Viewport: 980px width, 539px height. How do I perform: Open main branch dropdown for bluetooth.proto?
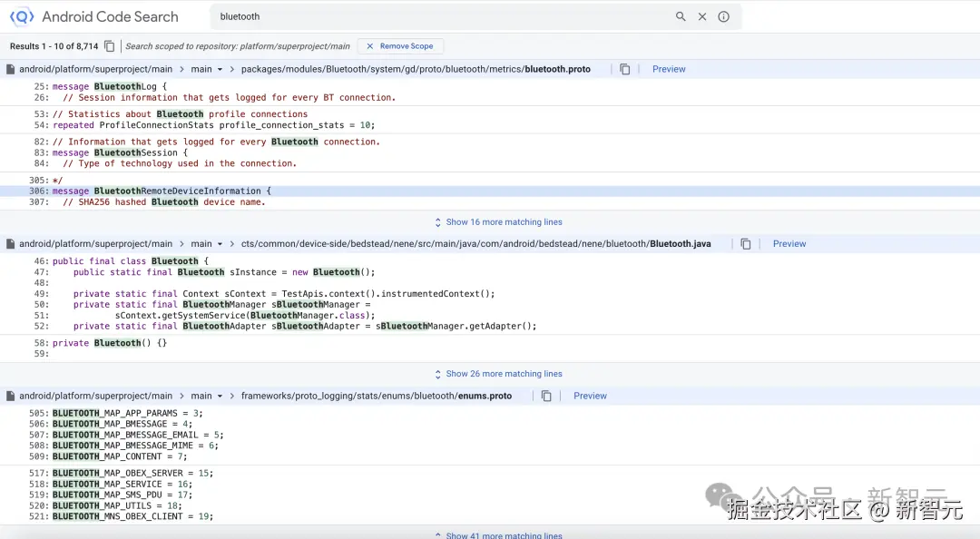tap(207, 69)
